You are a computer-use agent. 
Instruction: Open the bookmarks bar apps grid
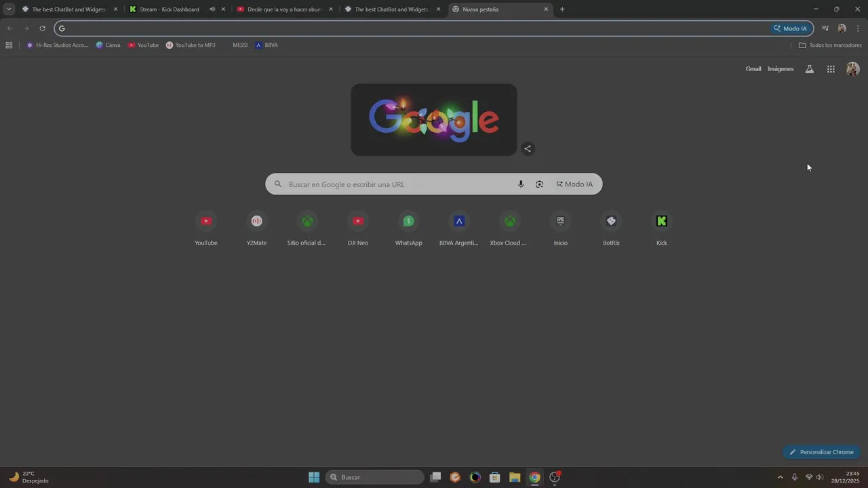click(9, 45)
